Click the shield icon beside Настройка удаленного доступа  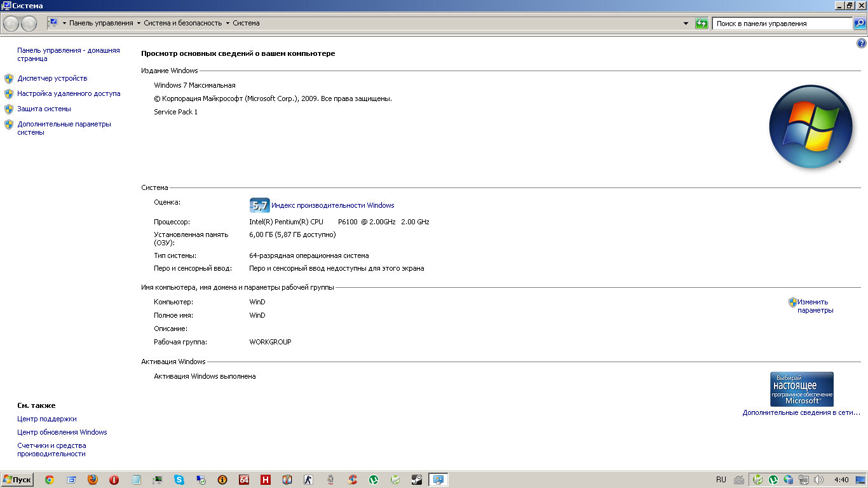click(9, 94)
